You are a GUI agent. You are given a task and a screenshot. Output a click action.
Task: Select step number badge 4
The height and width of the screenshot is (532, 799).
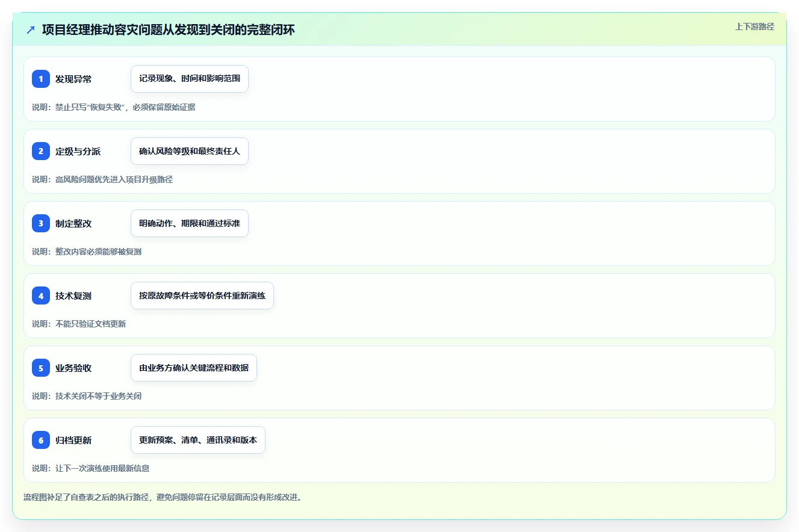(41, 295)
